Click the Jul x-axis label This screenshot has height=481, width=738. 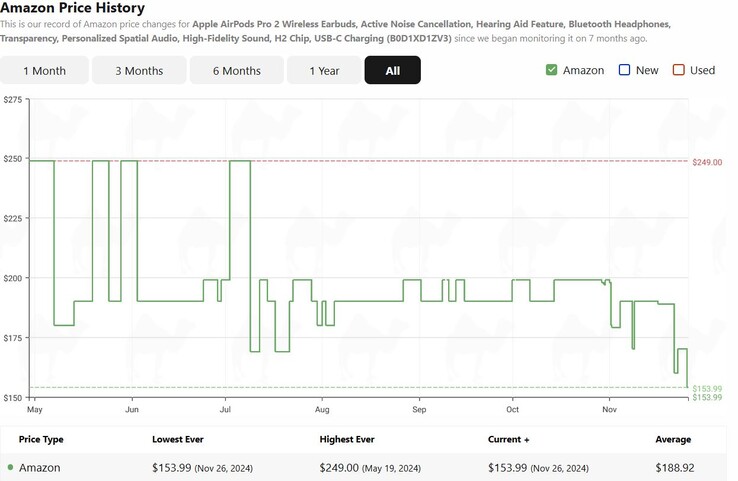225,409
